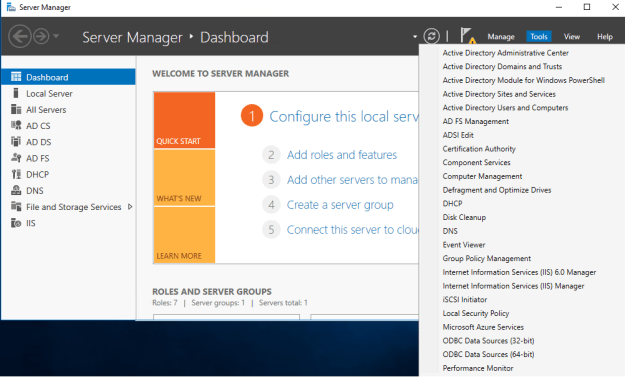Click the AD DS role icon

(16, 142)
